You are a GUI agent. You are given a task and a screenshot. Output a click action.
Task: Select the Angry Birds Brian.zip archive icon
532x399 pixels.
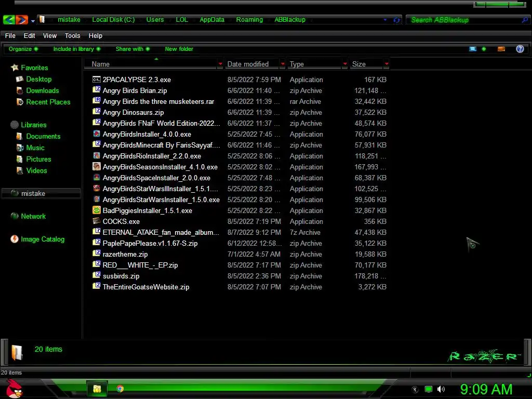(96, 90)
